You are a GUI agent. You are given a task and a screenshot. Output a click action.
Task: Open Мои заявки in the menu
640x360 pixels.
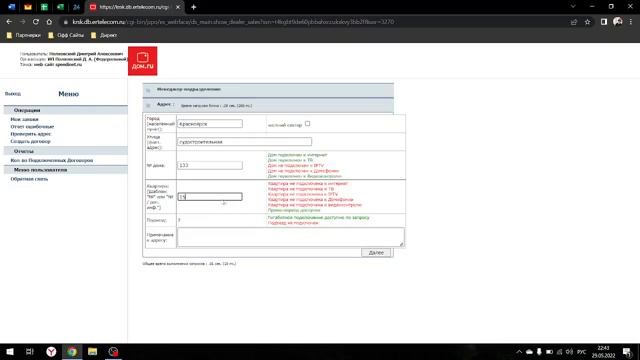pyautogui.click(x=24, y=119)
